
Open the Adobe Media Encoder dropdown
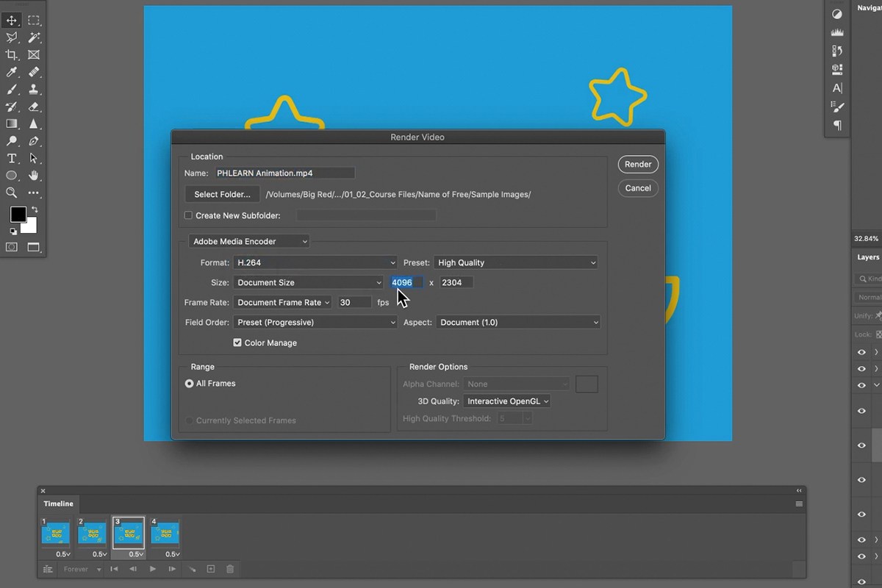tap(249, 241)
